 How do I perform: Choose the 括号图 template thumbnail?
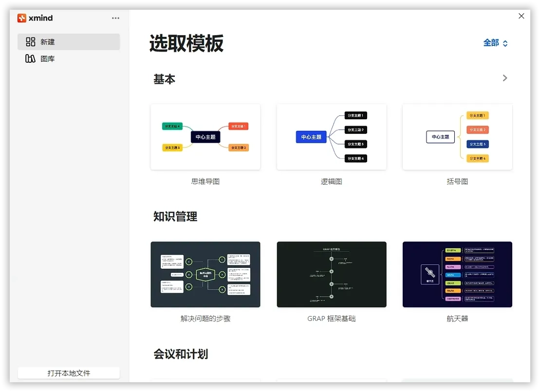click(x=457, y=137)
